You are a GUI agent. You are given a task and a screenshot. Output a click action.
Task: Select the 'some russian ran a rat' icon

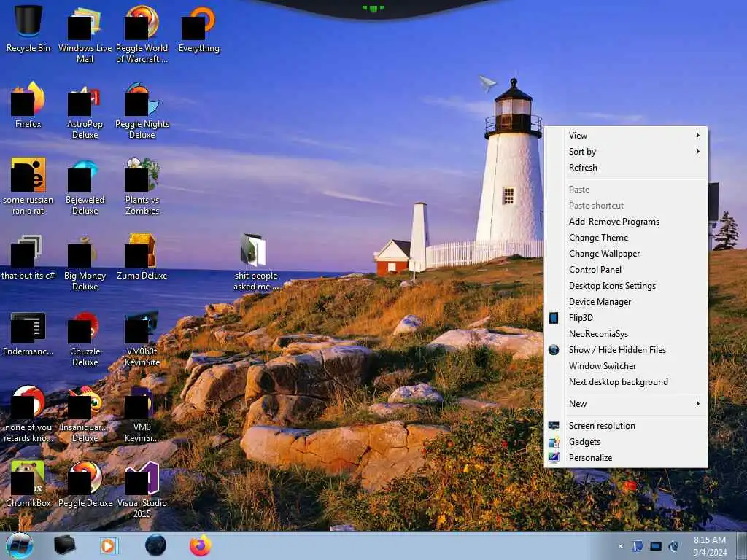(28, 186)
